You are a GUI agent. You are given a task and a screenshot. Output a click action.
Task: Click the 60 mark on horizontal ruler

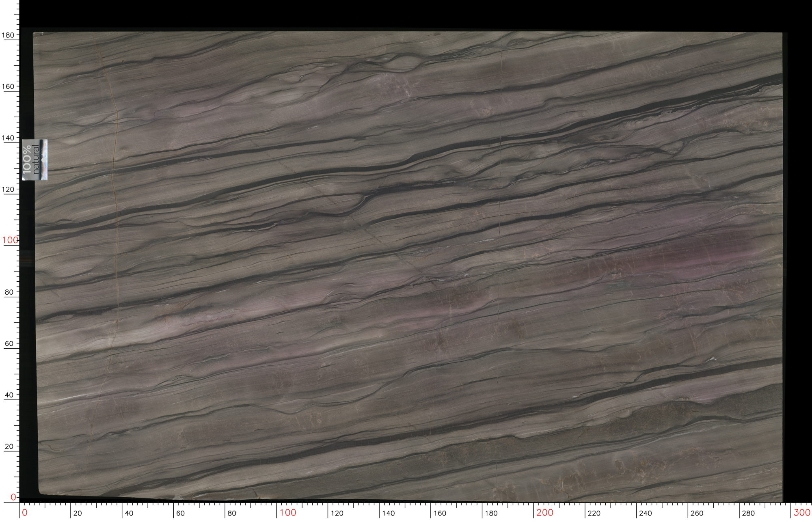[181, 513]
